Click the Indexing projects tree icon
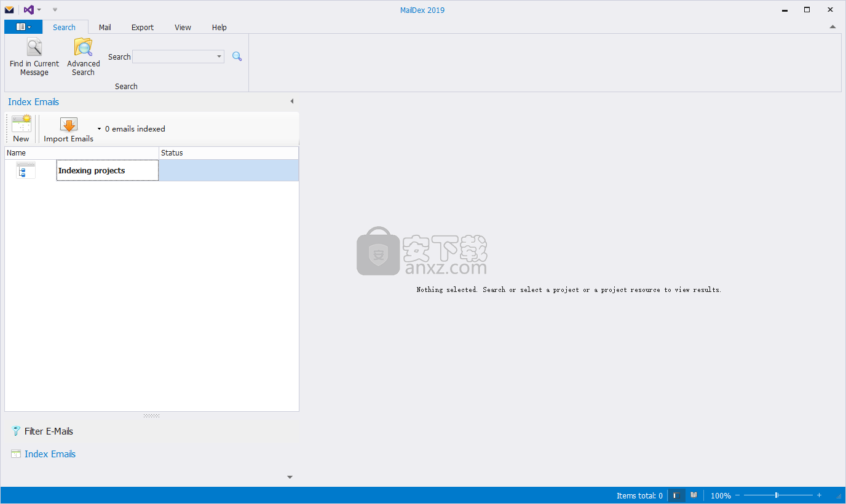 point(26,170)
